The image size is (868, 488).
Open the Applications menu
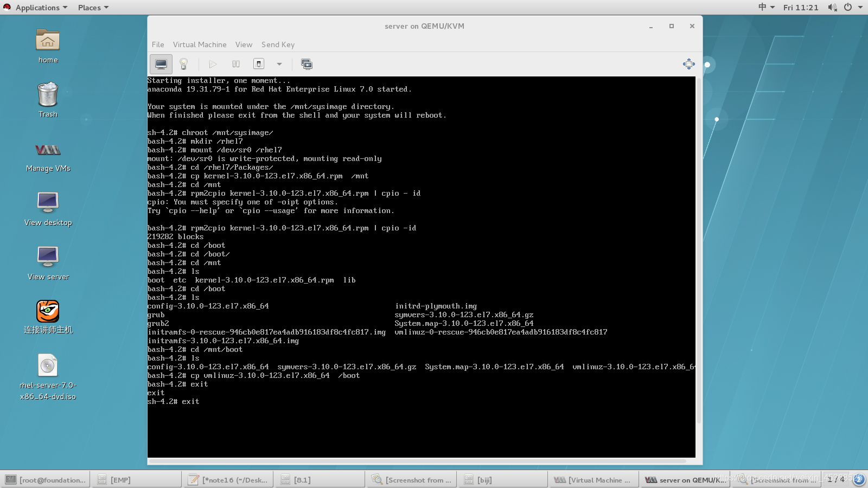point(41,8)
